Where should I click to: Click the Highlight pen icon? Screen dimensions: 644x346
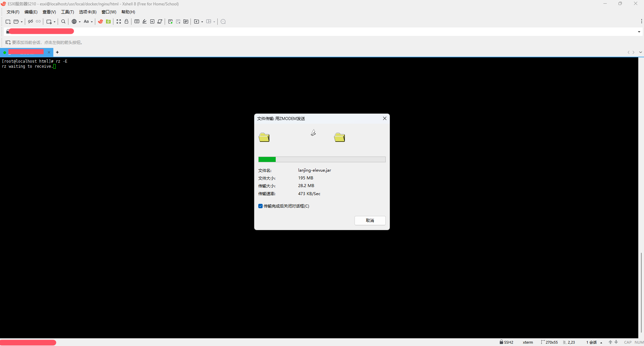[145, 21]
